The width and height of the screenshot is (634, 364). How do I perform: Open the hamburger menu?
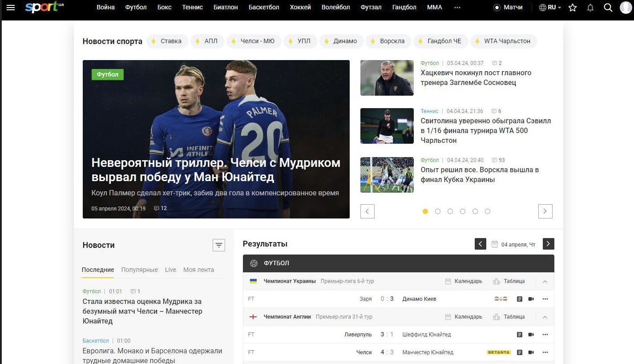tap(11, 8)
